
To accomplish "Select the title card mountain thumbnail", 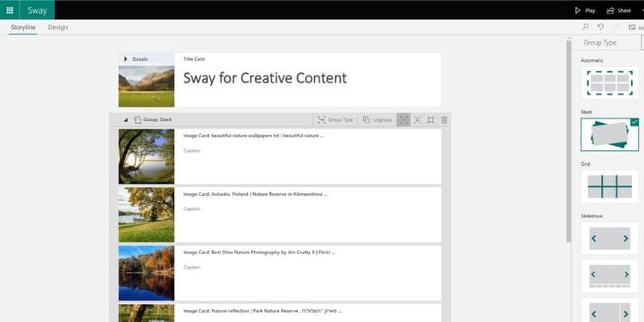I will click(x=146, y=86).
